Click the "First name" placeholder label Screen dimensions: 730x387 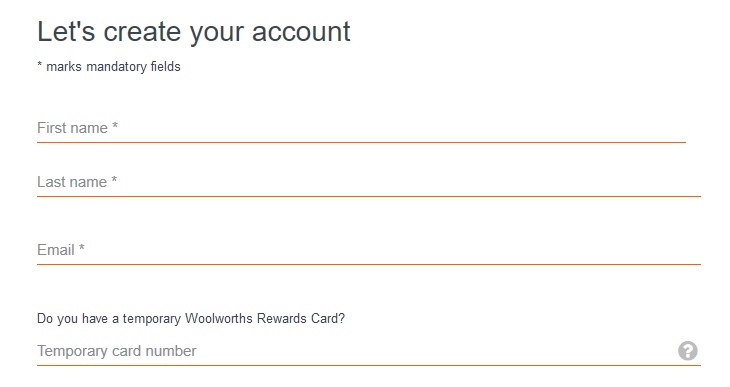pyautogui.click(x=73, y=128)
